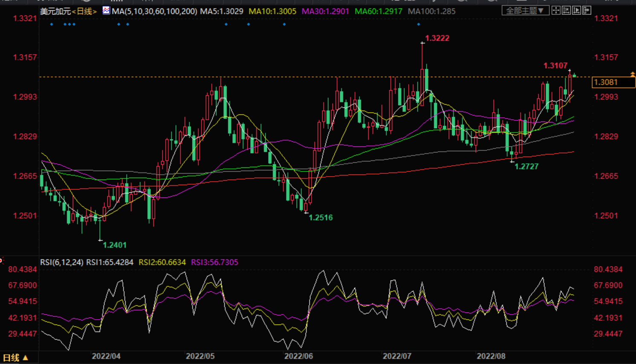Click the export panel arrow icon
The image size is (636, 364).
[x=587, y=11]
